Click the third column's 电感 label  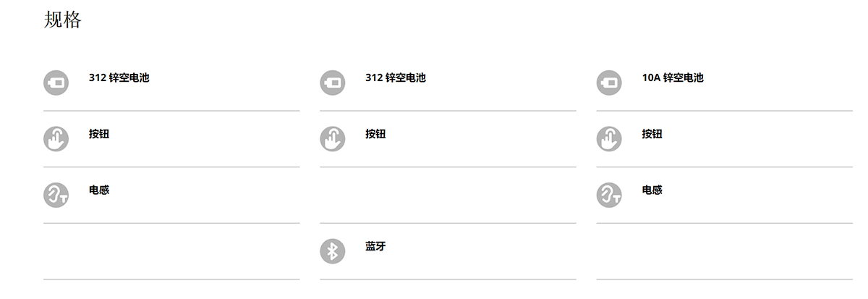pyautogui.click(x=652, y=190)
